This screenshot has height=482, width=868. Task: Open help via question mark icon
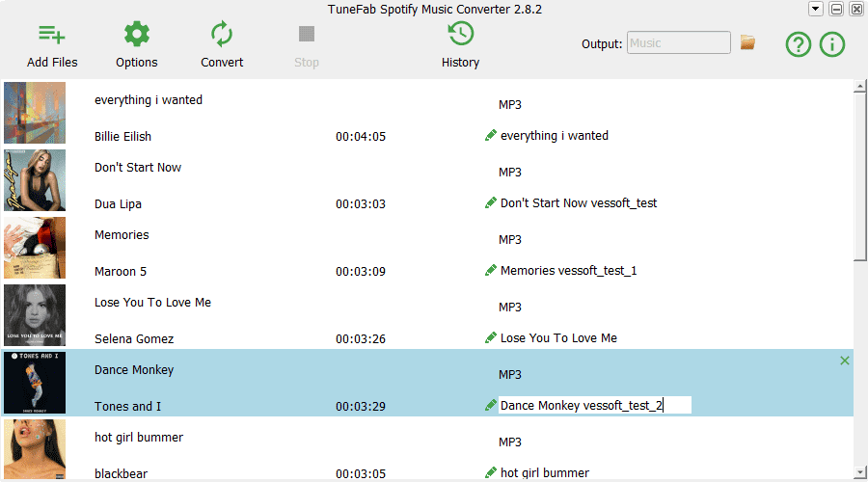(799, 44)
